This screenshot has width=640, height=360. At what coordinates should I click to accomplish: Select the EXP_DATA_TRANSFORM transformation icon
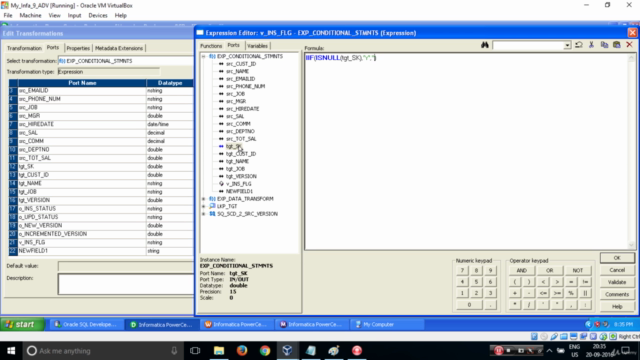pyautogui.click(x=212, y=199)
